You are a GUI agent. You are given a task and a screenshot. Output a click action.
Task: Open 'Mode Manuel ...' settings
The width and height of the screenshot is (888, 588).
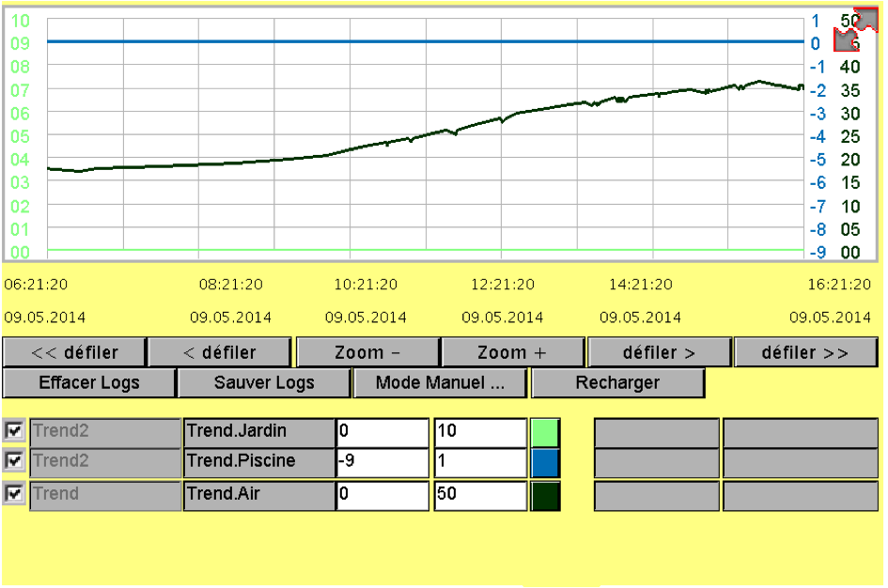tap(440, 383)
